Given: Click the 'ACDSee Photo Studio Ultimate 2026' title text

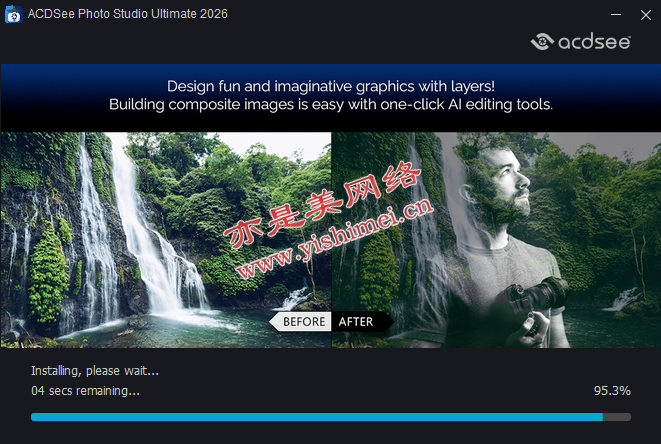Looking at the screenshot, I should coord(128,14).
